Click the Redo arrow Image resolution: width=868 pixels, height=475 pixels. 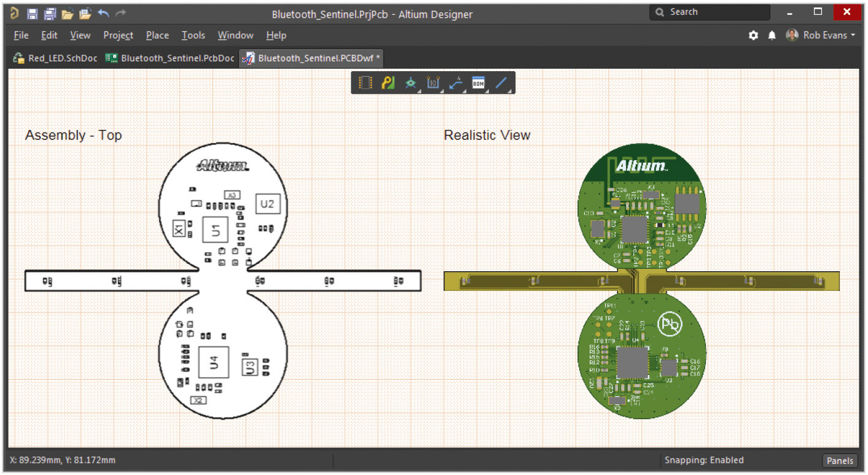pos(120,13)
